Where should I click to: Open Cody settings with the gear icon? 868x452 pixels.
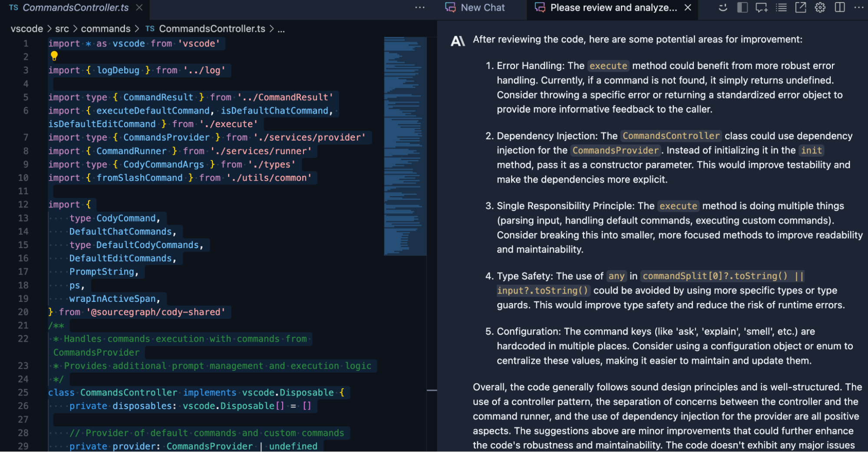(x=820, y=8)
